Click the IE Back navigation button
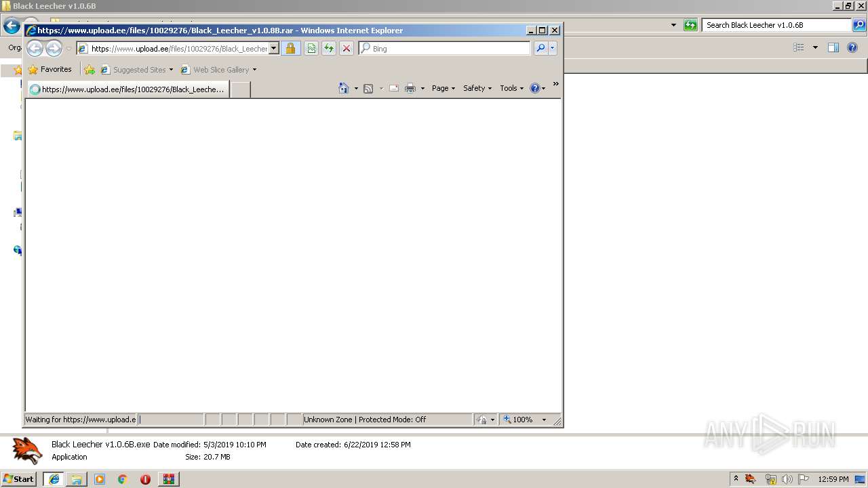The height and width of the screenshot is (488, 868). click(35, 48)
